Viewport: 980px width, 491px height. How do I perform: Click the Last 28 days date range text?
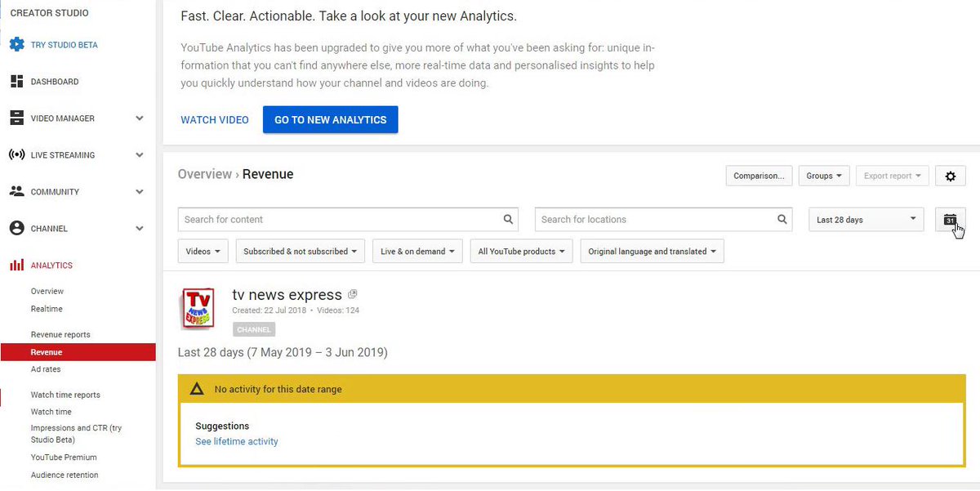coord(283,353)
